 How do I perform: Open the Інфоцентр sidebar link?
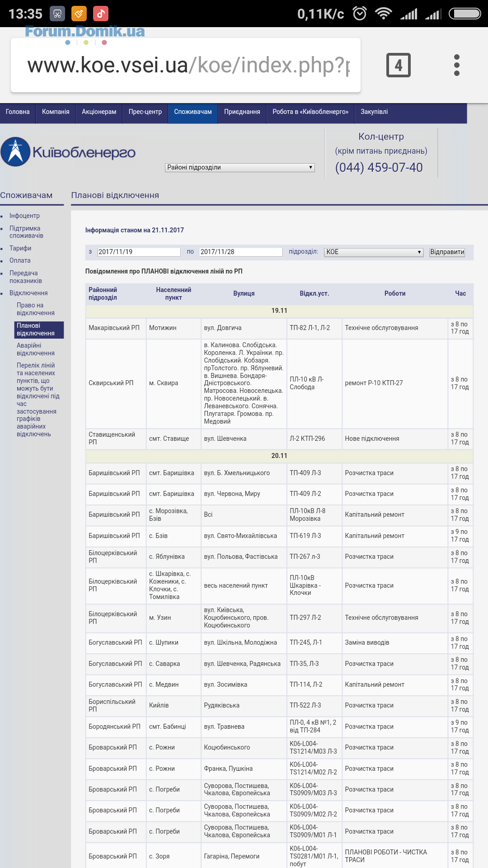click(x=24, y=216)
